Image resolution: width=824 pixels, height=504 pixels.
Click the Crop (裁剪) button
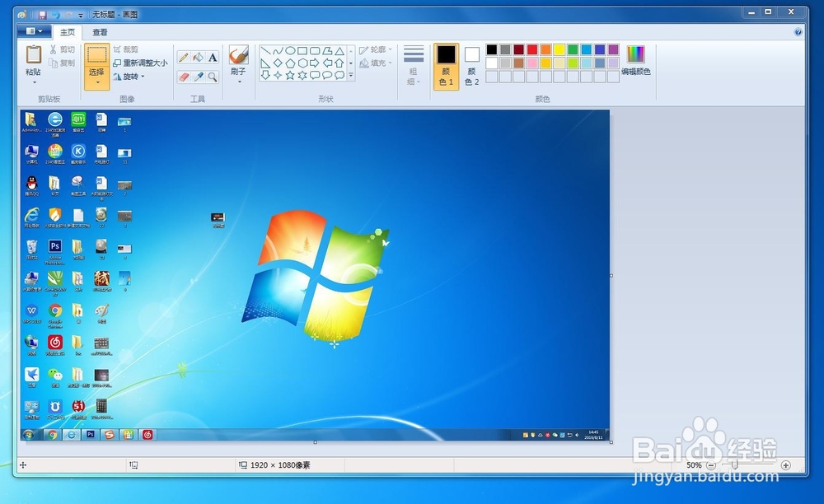[125, 49]
